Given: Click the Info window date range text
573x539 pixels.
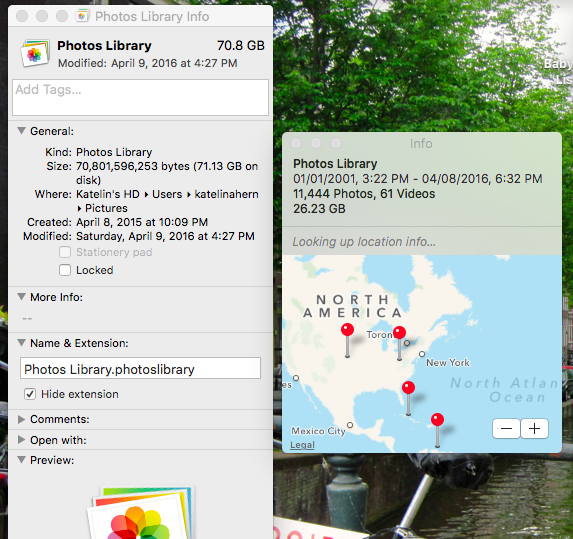Looking at the screenshot, I should coord(418,179).
